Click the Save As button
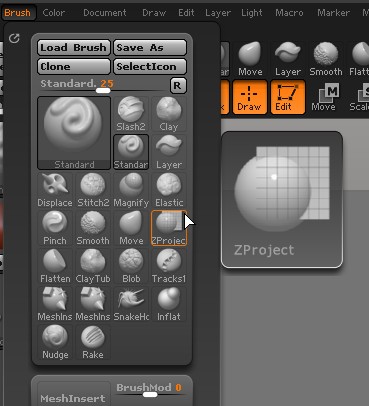The height and width of the screenshot is (406, 369). click(x=150, y=47)
